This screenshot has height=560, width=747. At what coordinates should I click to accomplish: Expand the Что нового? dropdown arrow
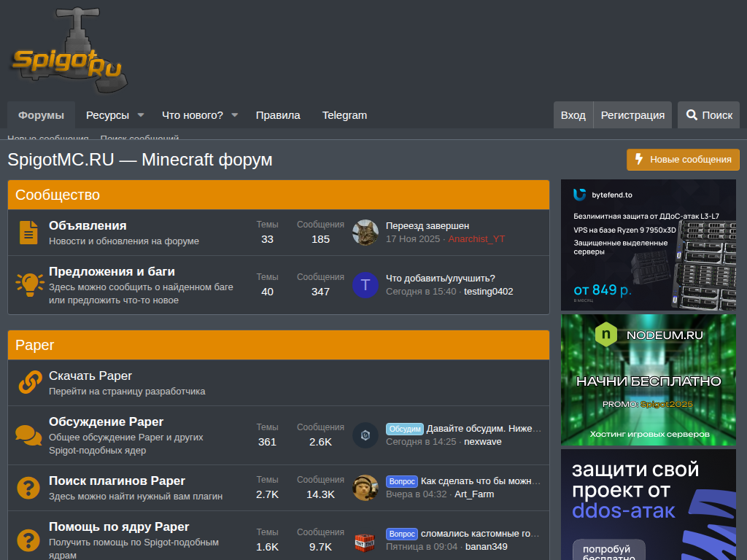[235, 115]
